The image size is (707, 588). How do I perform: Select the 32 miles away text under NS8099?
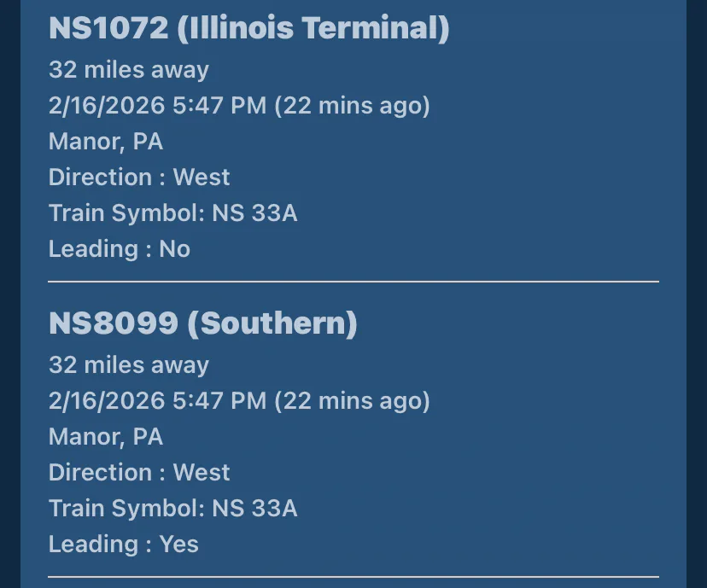click(129, 365)
